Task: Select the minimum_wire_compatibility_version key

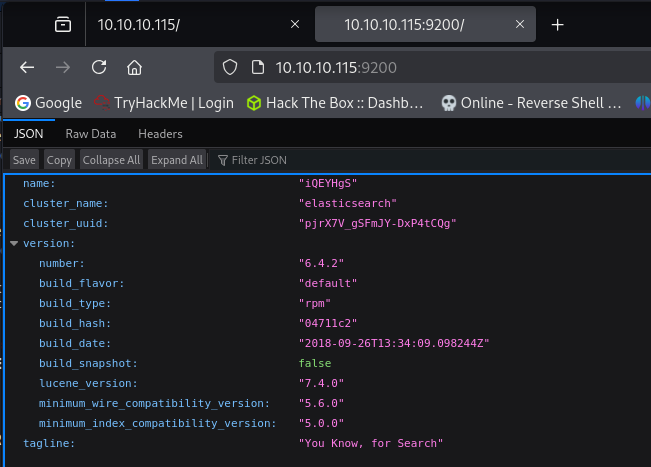Action: (x=154, y=403)
